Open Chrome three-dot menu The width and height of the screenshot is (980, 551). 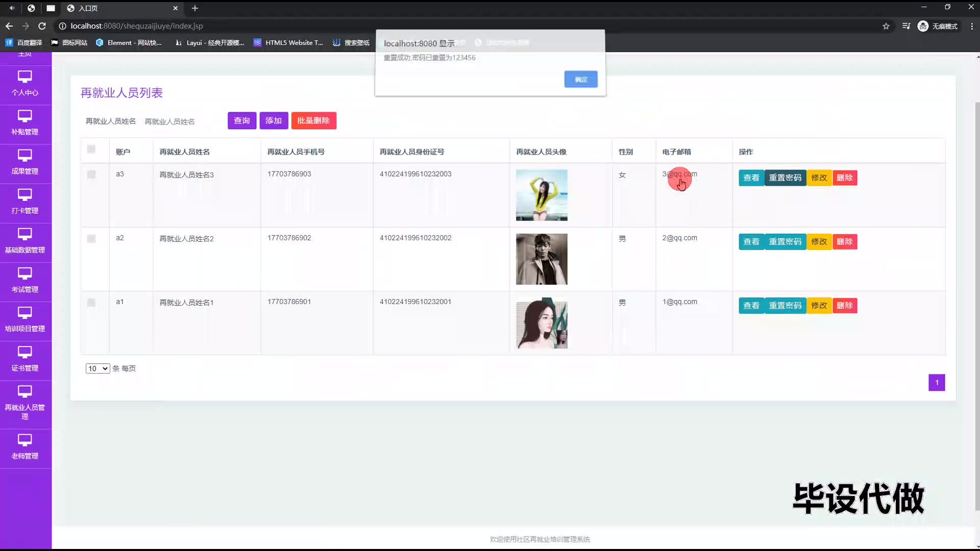pyautogui.click(x=972, y=26)
